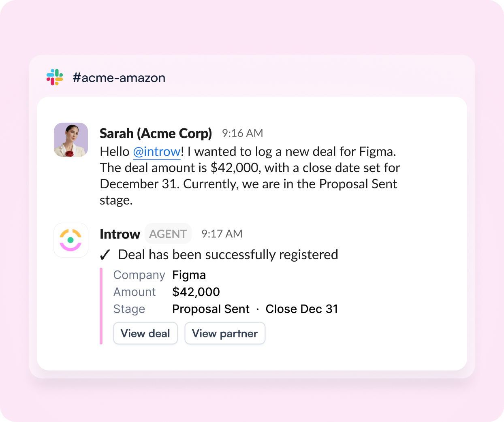Select the Figma company value
504x422 pixels.
(x=189, y=275)
